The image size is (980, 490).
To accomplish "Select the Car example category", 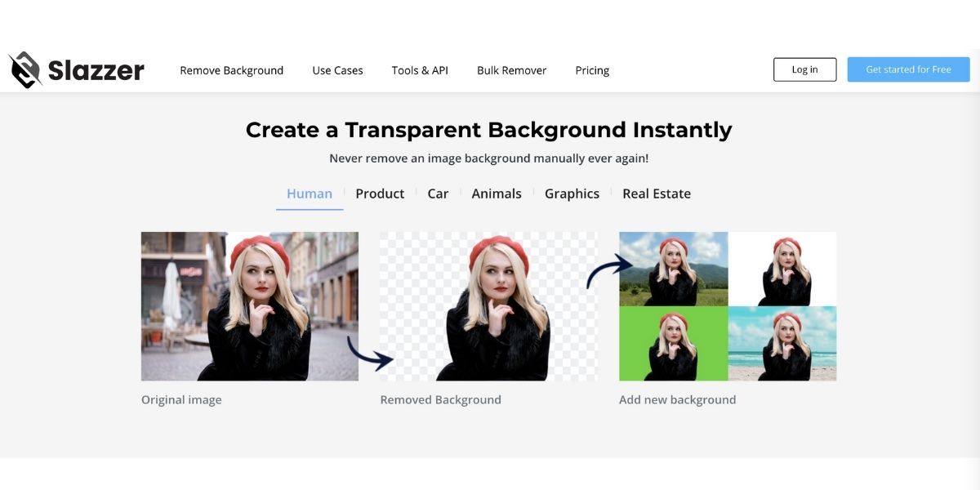I will tap(438, 194).
